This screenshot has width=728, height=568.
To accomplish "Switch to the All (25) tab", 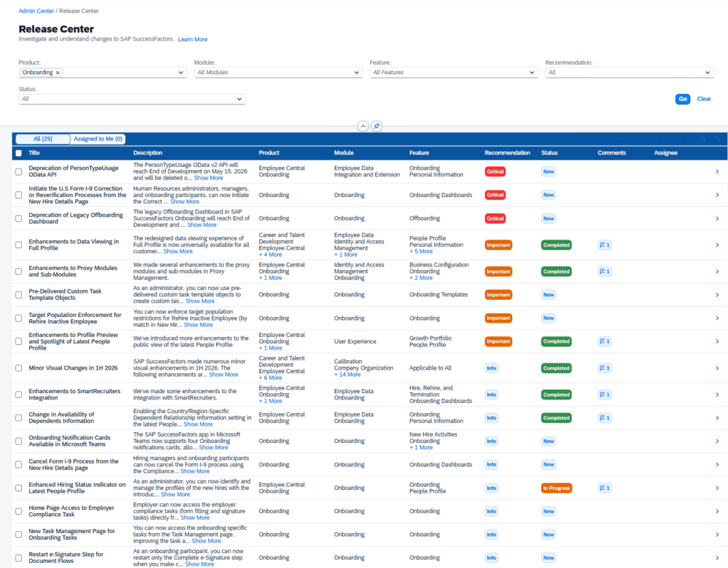I will coord(43,139).
